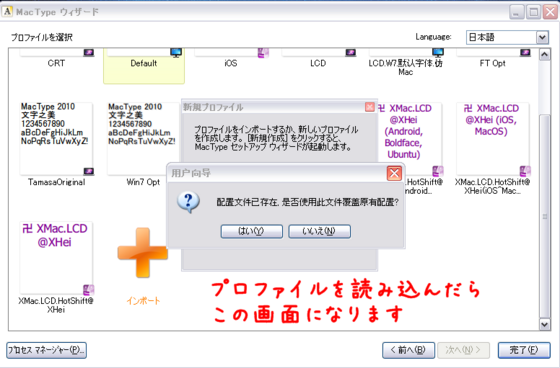560x368 pixels.
Task: Select the LCD profile
Action: (x=318, y=63)
